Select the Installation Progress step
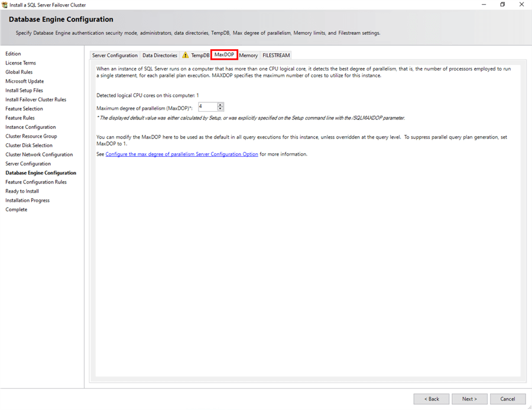The width and height of the screenshot is (532, 410). (x=27, y=201)
